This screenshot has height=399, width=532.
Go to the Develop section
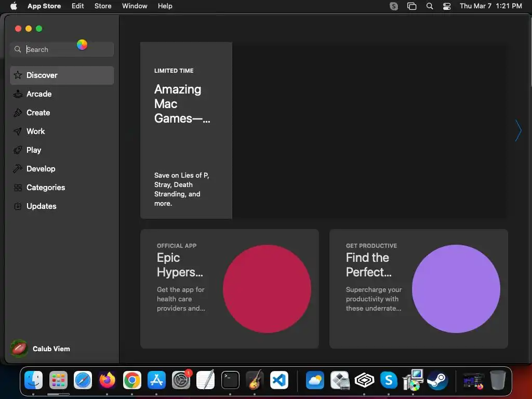[x=62, y=169]
